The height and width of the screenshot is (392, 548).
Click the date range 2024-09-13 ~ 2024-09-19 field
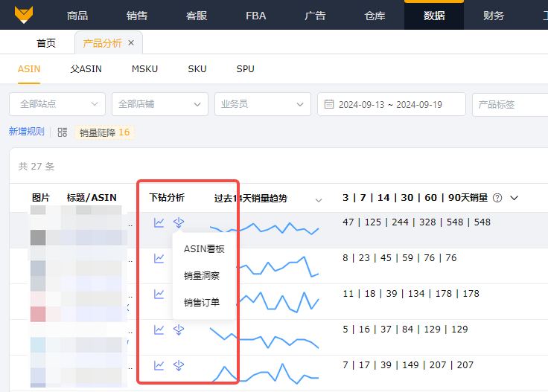392,104
